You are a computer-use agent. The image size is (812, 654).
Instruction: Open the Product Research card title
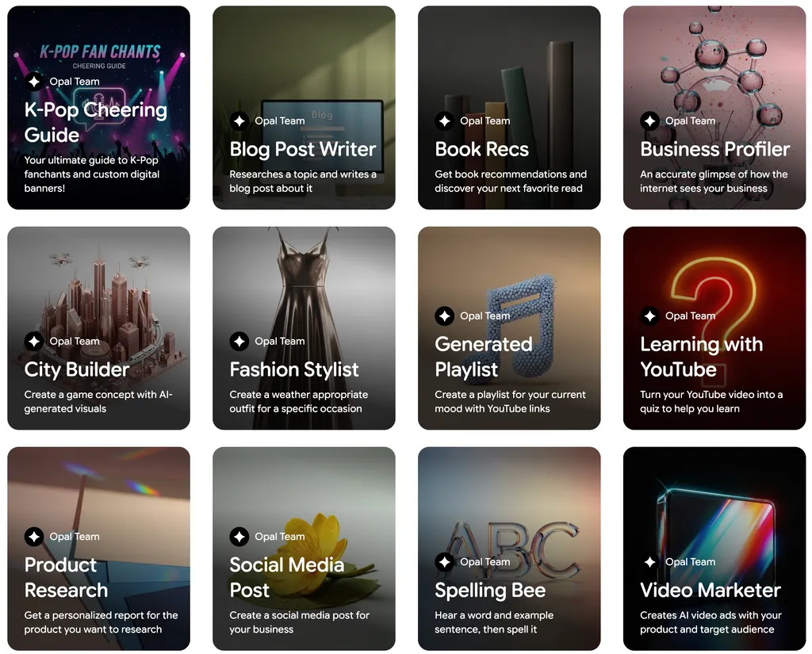click(66, 577)
